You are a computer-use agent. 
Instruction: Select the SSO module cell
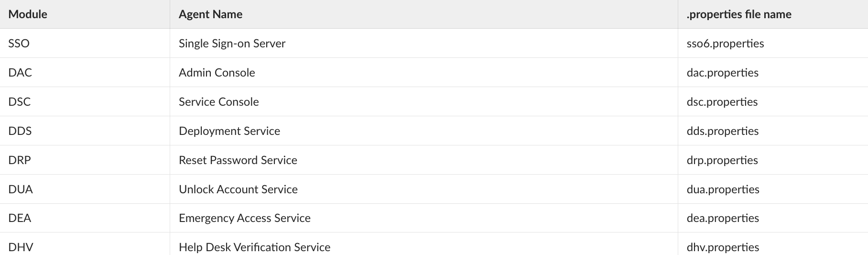click(x=19, y=44)
